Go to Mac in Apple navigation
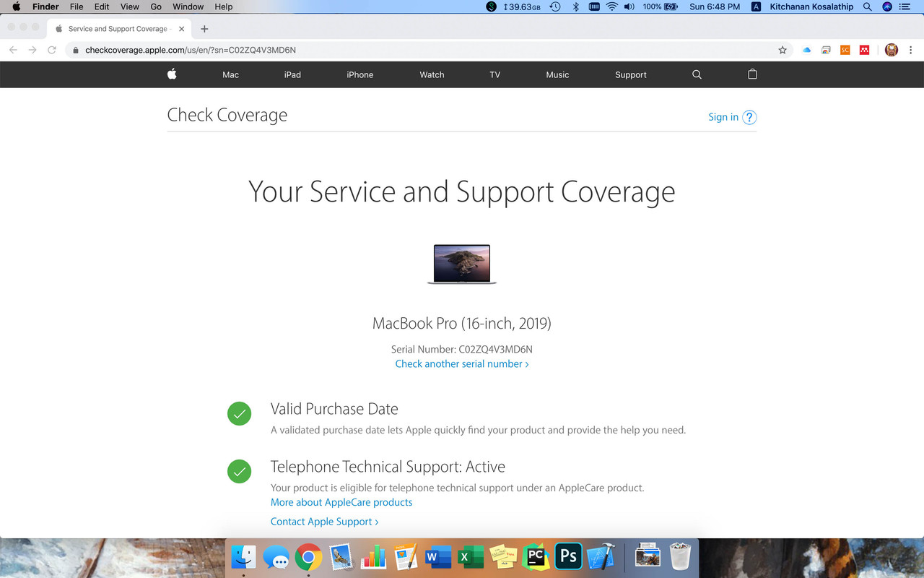Screen dimensions: 924x578 [x=230, y=74]
